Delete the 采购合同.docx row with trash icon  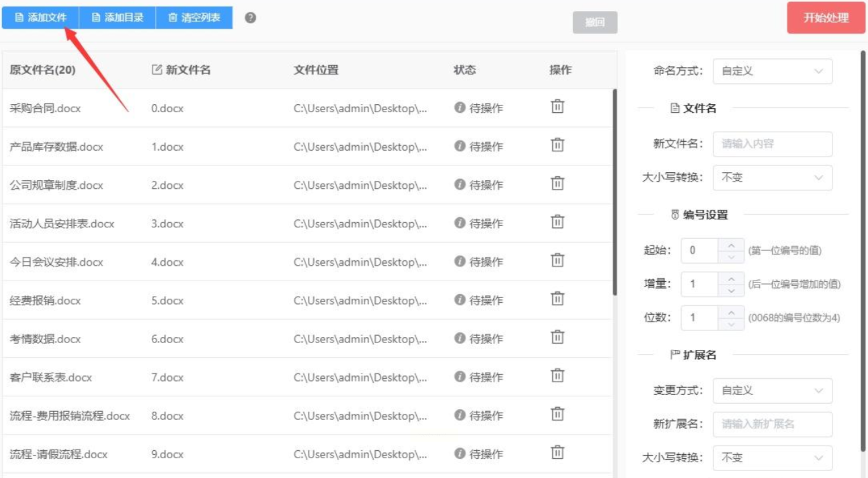557,107
